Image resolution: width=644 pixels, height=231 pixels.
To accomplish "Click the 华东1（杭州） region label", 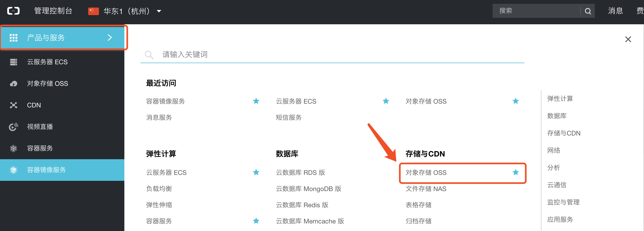I will [x=127, y=11].
